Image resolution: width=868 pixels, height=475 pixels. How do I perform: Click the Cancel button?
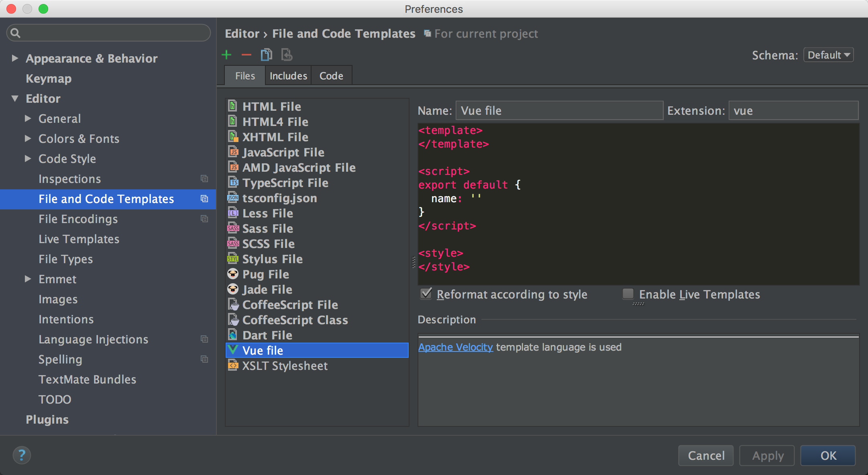pos(706,455)
